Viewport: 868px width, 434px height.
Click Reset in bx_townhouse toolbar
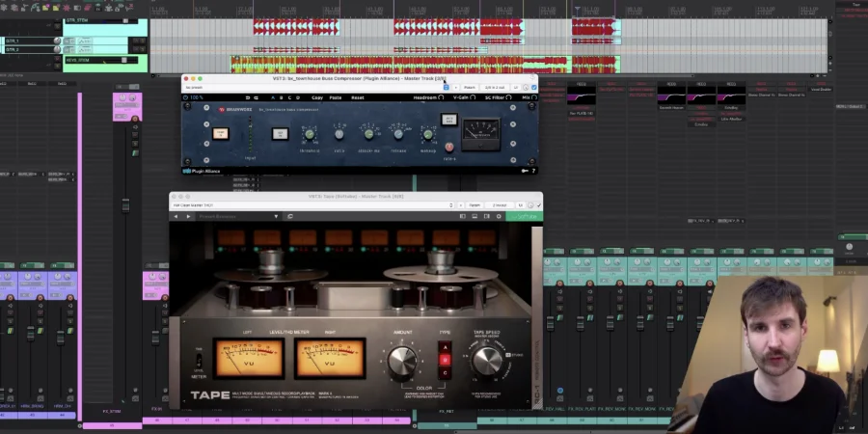358,97
